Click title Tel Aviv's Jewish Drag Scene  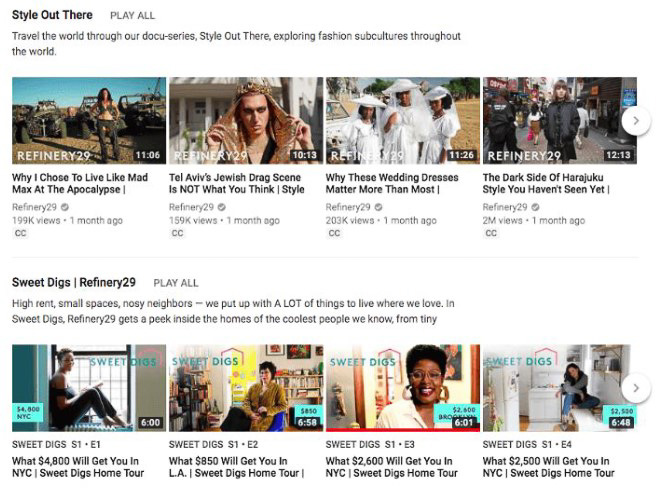coord(237,183)
